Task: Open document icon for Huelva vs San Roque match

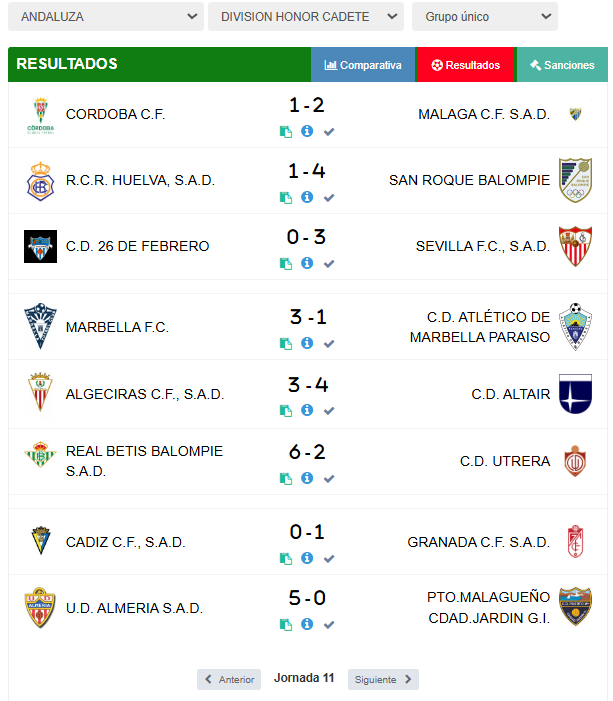Action: 286,197
